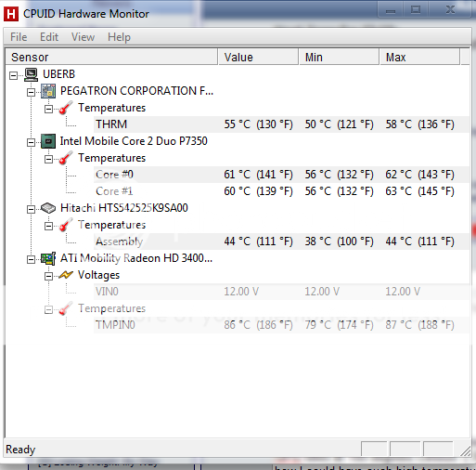Viewport: 476px width, 470px height.
Task: Collapse the Intel Mobile Core 2 Duo node
Action: 31,142
